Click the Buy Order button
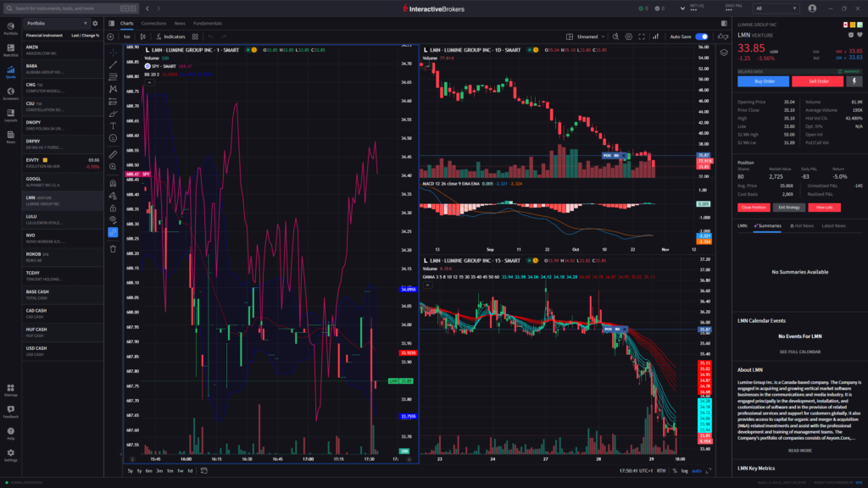 (x=765, y=81)
